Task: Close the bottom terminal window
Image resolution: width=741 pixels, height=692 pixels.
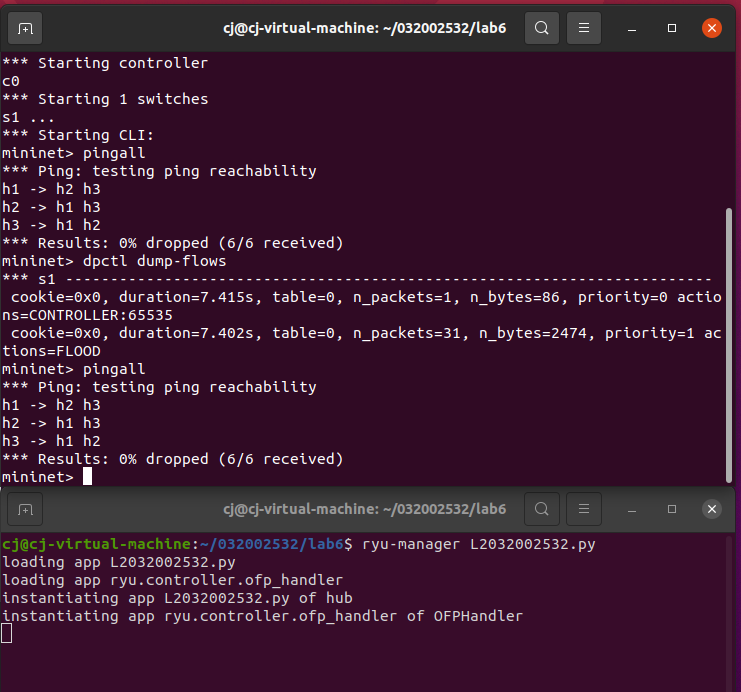Action: (712, 509)
